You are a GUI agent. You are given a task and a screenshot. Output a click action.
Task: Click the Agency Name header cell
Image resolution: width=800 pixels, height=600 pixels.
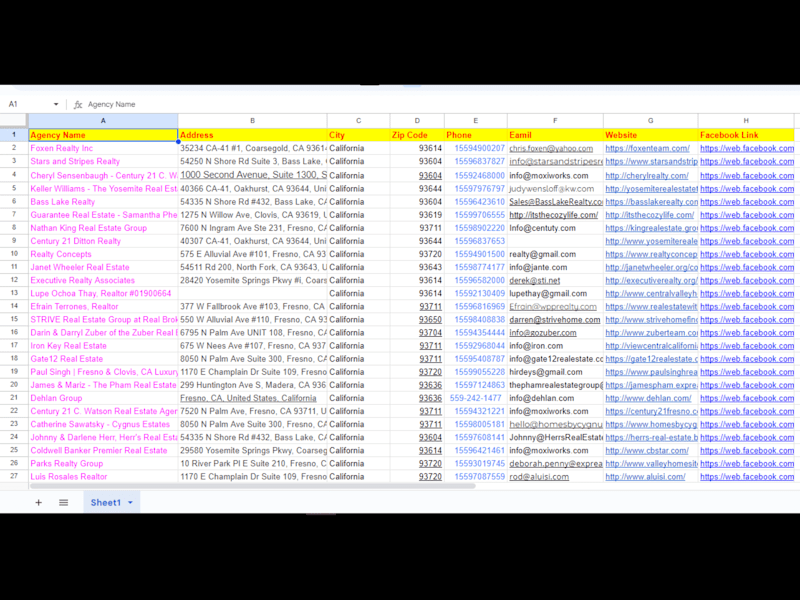[x=103, y=135]
